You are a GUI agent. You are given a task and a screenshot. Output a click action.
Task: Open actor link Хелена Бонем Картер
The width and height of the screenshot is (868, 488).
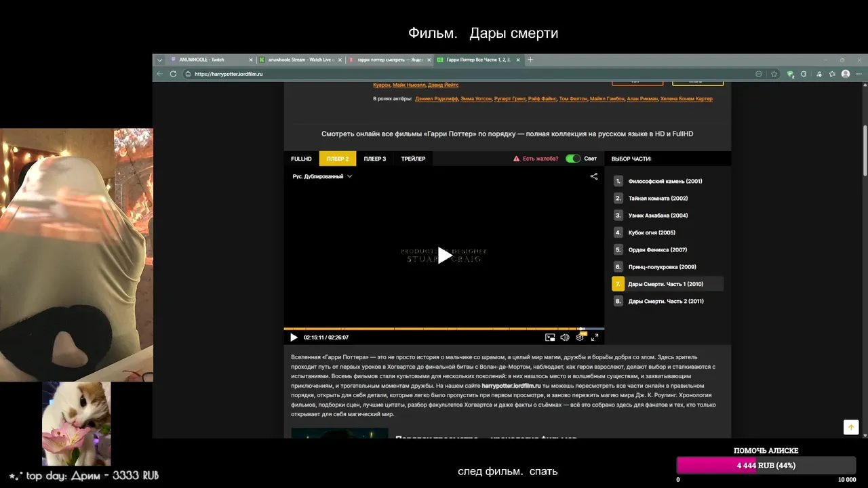(x=686, y=99)
